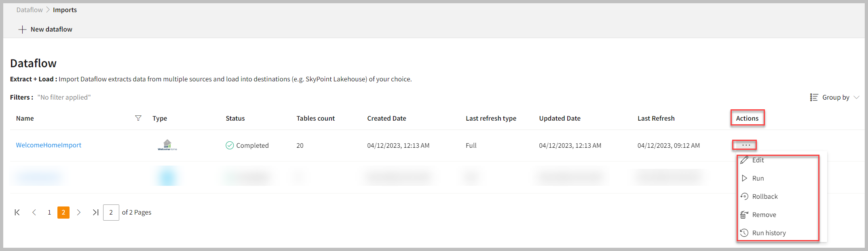Image resolution: width=868 pixels, height=251 pixels.
Task: Click the page number input field
Action: pyautogui.click(x=111, y=213)
